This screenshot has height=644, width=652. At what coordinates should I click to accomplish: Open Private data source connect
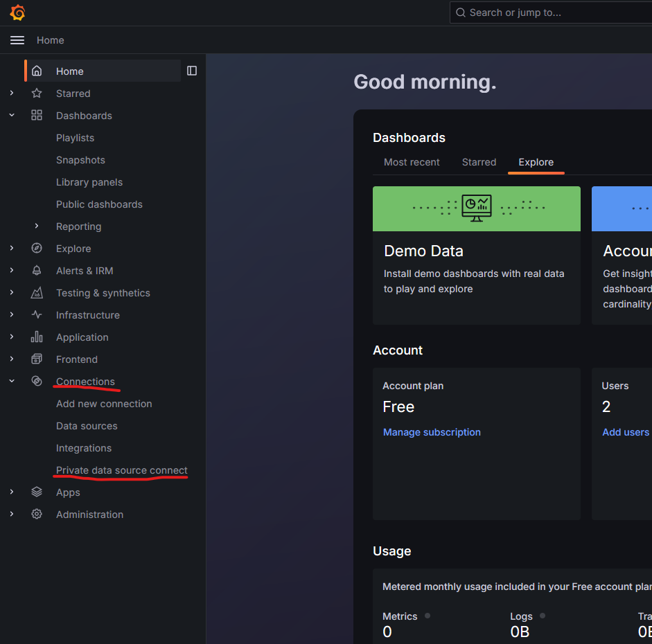point(122,470)
